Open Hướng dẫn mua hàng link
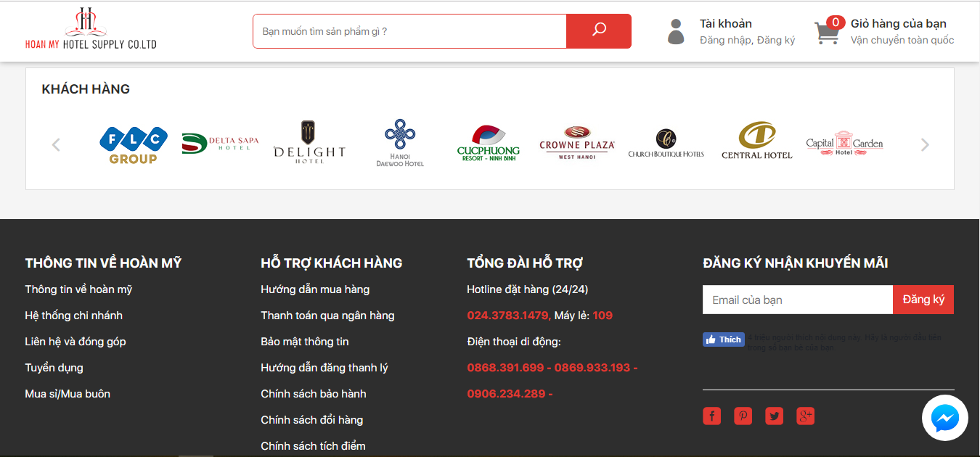980x457 pixels. [x=315, y=289]
